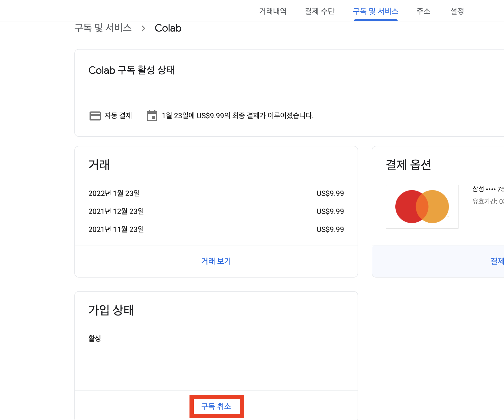The image size is (504, 420).
Task: Open the 주소 tab
Action: (423, 11)
